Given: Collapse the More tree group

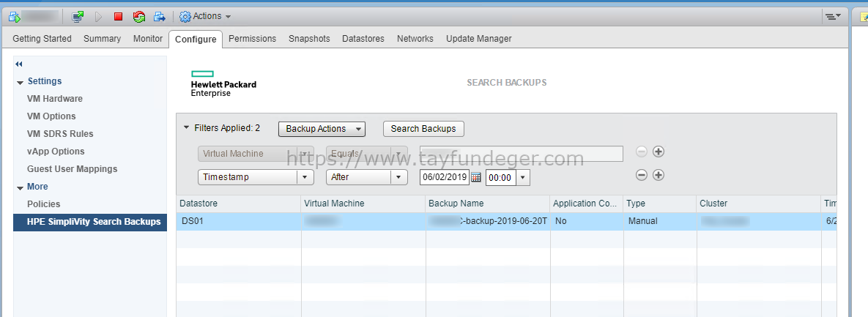Looking at the screenshot, I should point(21,188).
